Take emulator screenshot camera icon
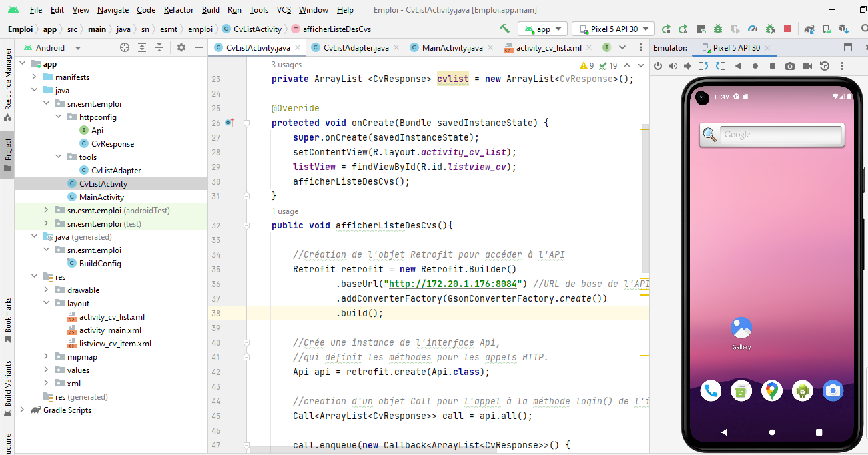 coord(790,66)
